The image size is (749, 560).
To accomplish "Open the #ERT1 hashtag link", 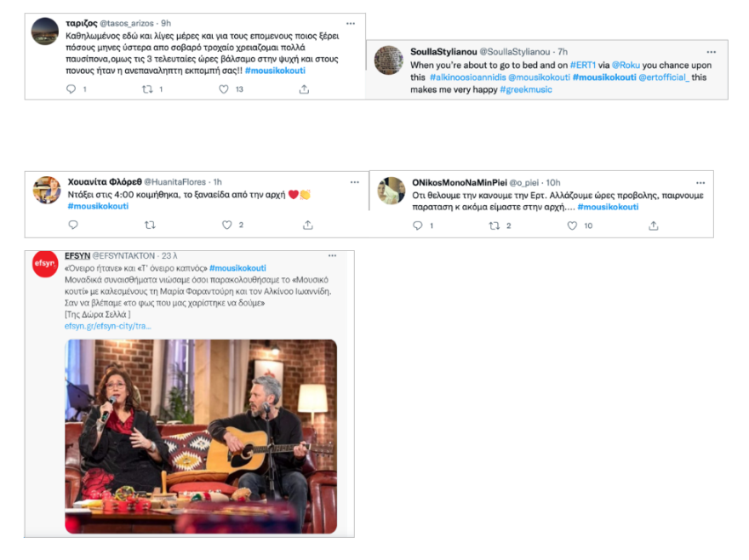I will pyautogui.click(x=583, y=65).
